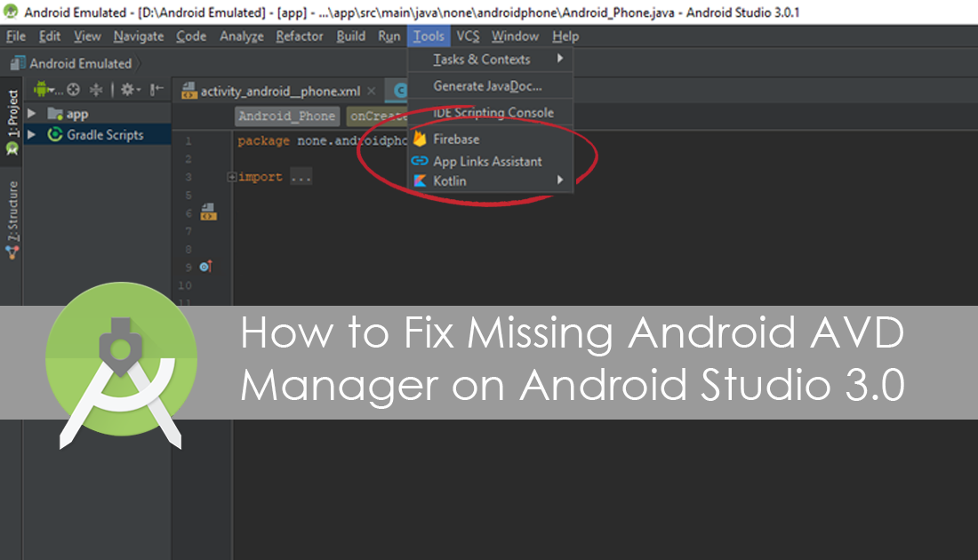Click onCreate breadcrumb in editor
The width and height of the screenshot is (978, 560).
tap(378, 116)
